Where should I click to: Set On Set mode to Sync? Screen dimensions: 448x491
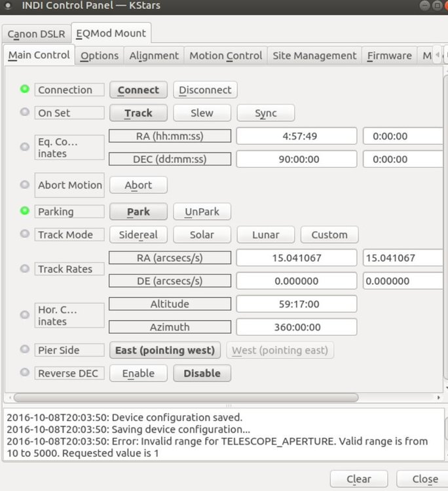point(266,113)
